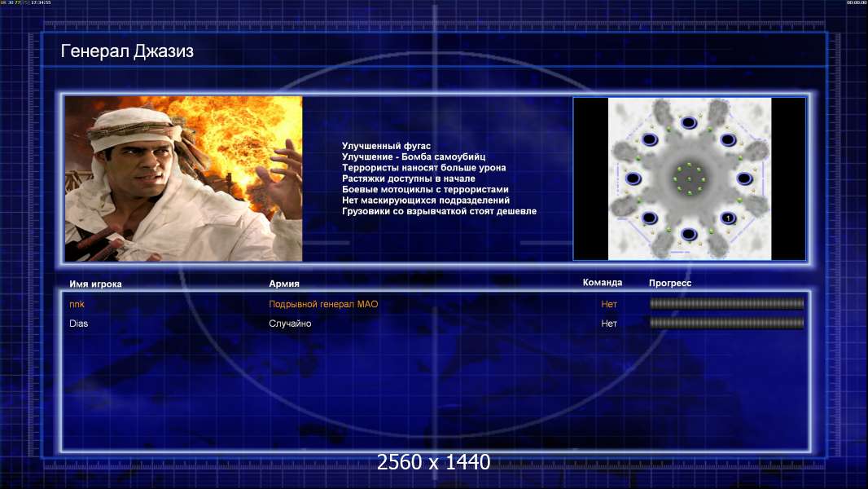868x489 pixels.
Task: Select player name 'Dias'
Action: pos(79,324)
